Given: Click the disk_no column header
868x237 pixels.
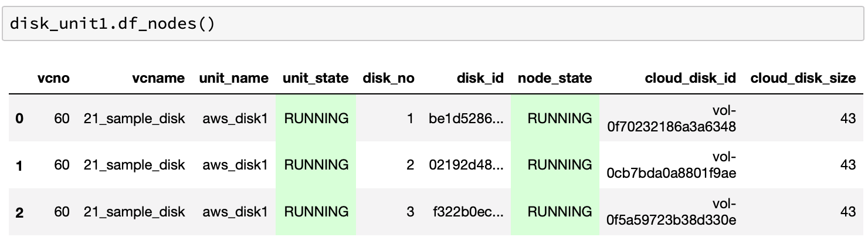Looking at the screenshot, I should pyautogui.click(x=388, y=78).
